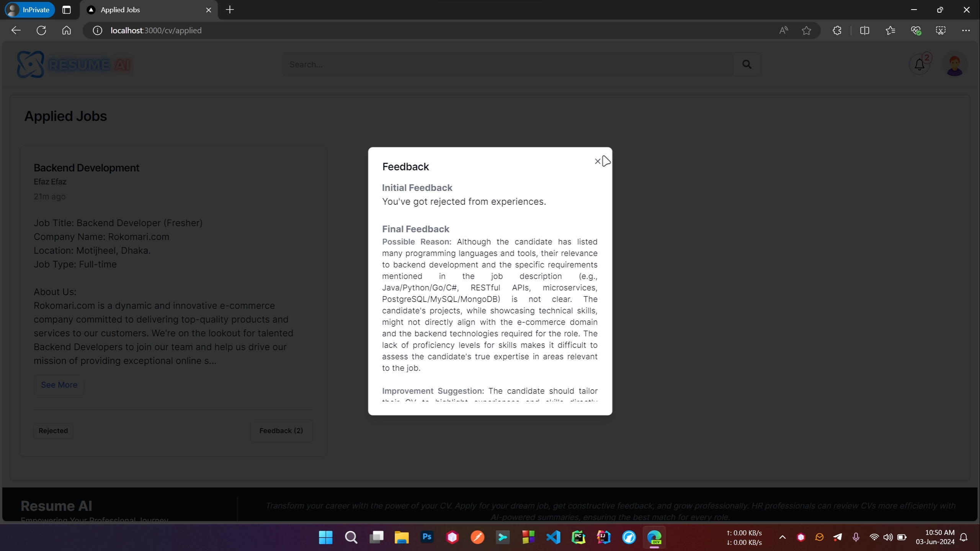The image size is (980, 551).
Task: Open the Collections favorites list icon
Action: click(890, 31)
